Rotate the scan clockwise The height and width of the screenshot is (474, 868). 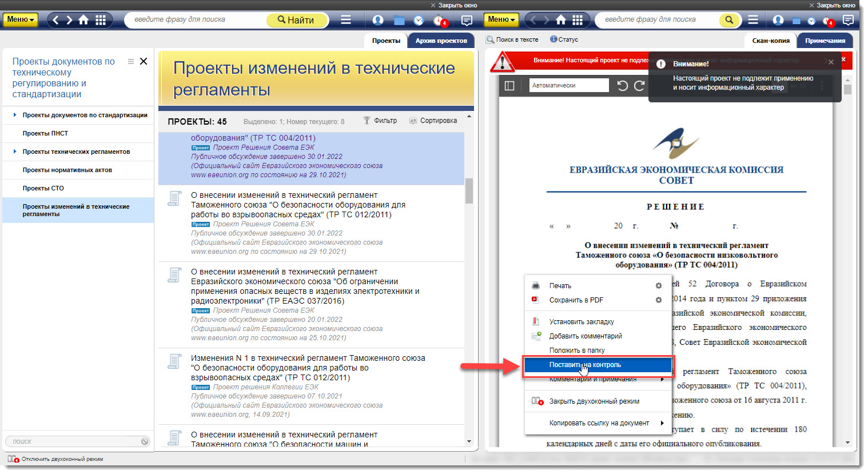pyautogui.click(x=639, y=86)
